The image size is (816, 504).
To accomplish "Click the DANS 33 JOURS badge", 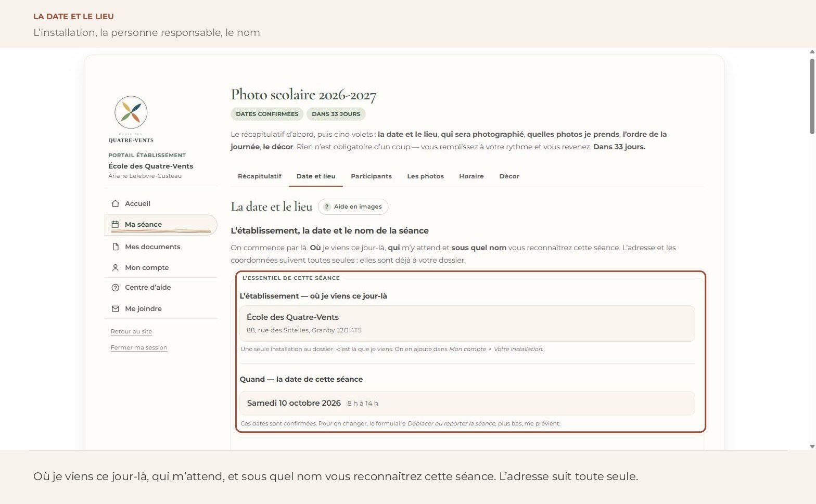I will [x=336, y=114].
